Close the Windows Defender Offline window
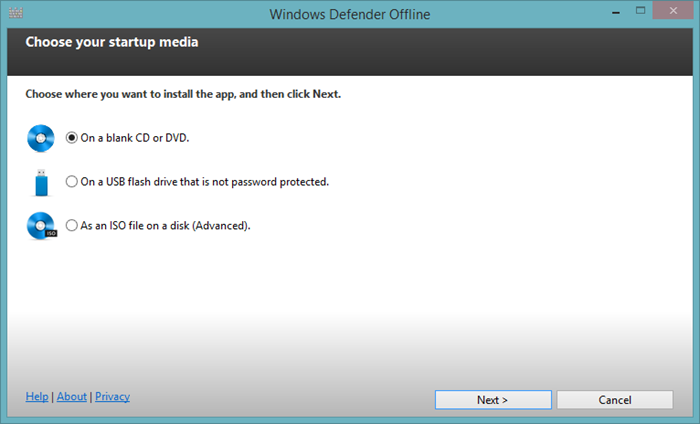The image size is (700, 424). point(673,11)
